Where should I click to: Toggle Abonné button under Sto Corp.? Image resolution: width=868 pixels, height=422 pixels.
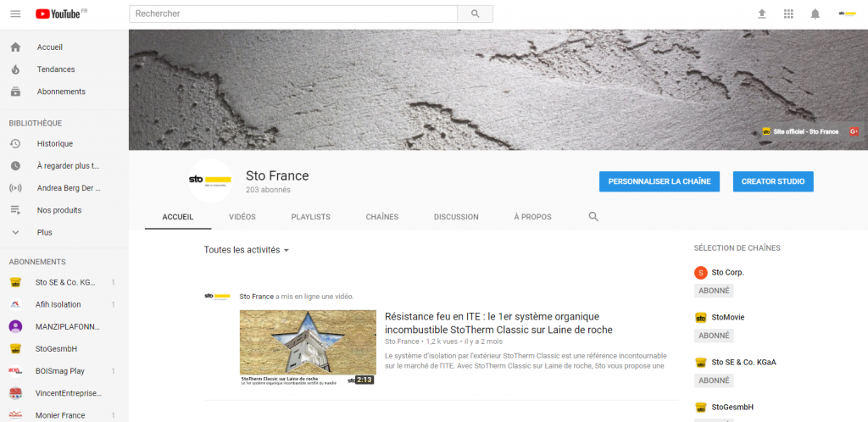point(714,291)
